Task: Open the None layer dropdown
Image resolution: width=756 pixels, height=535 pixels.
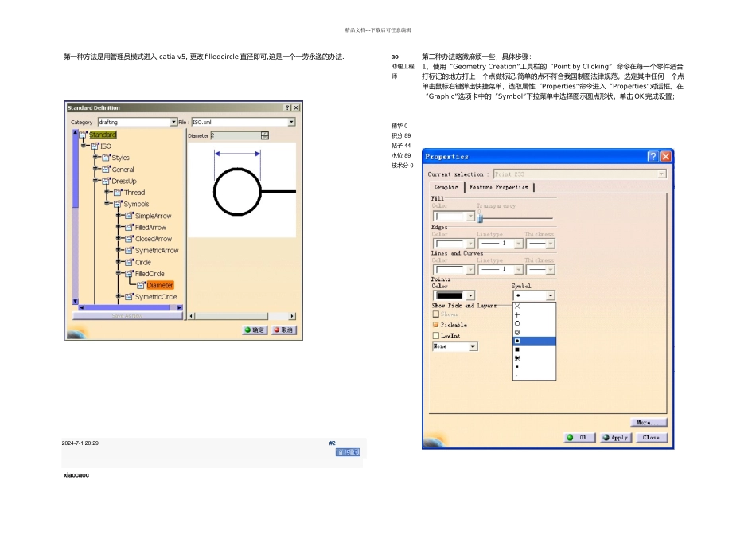Action: [473, 346]
